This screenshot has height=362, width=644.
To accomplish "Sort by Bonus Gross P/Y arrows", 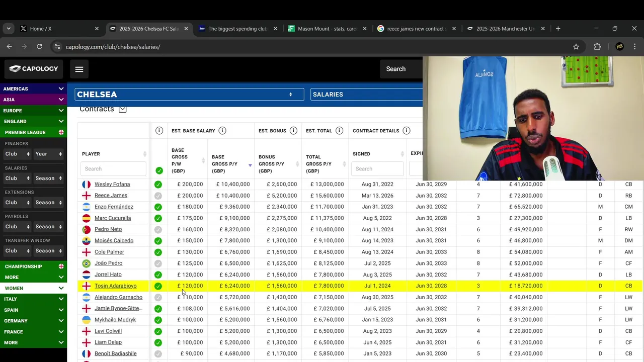I will click(298, 164).
